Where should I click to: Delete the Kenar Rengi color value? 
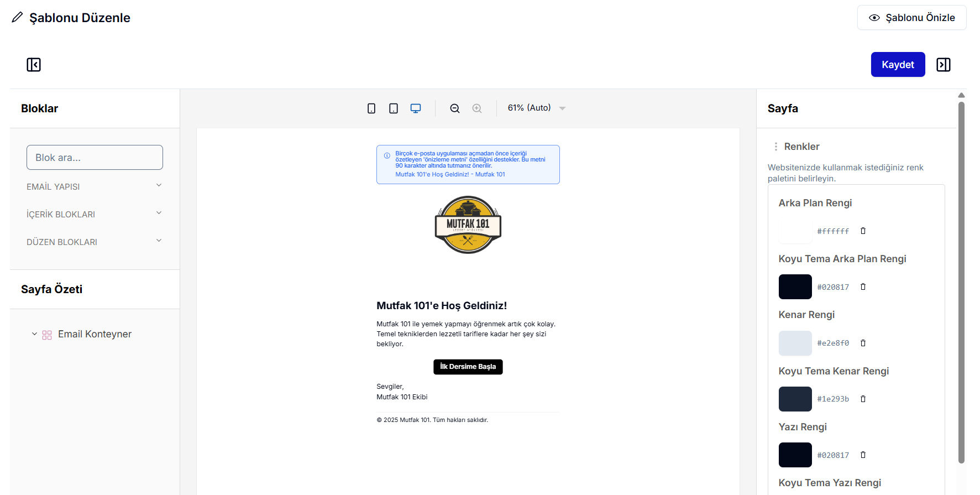[863, 343]
